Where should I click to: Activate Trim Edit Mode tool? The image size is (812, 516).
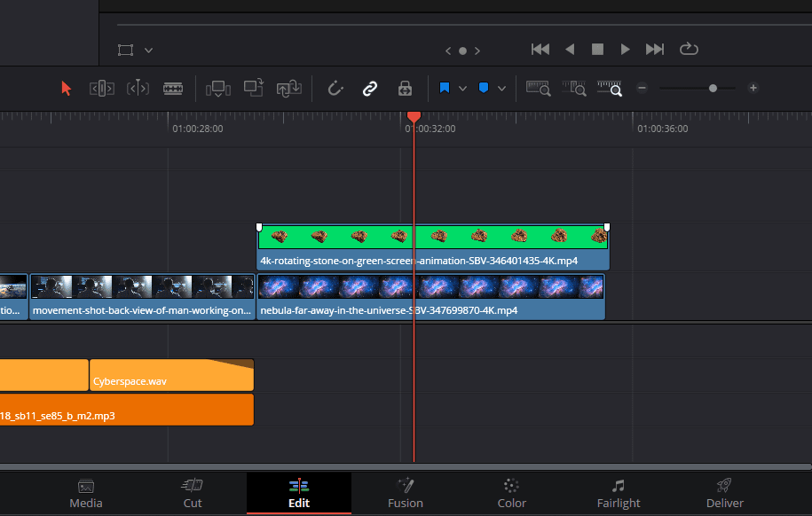[x=101, y=89]
